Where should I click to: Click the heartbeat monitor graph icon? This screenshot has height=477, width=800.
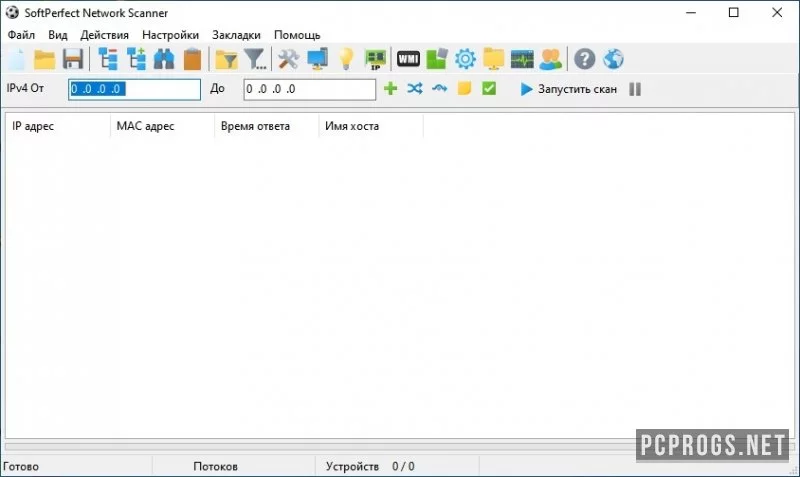click(x=522, y=59)
